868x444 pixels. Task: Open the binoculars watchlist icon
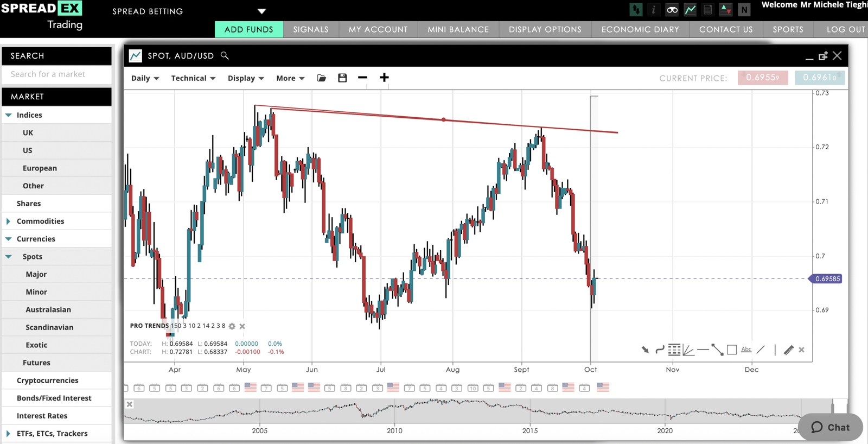click(672, 10)
